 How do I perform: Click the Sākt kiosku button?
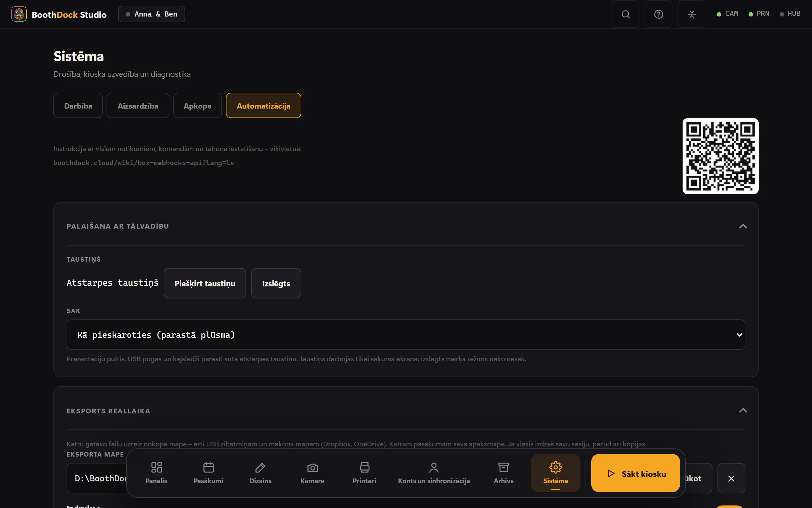[636, 473]
